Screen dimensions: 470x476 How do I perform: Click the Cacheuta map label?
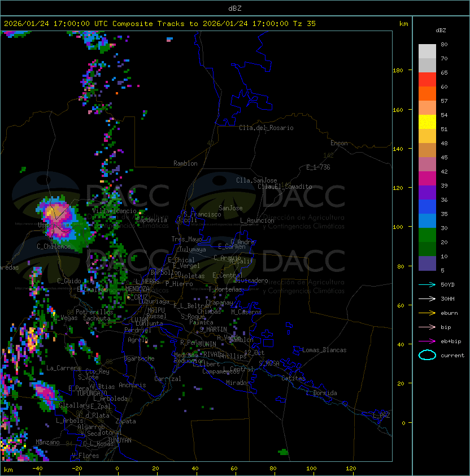click(x=97, y=318)
